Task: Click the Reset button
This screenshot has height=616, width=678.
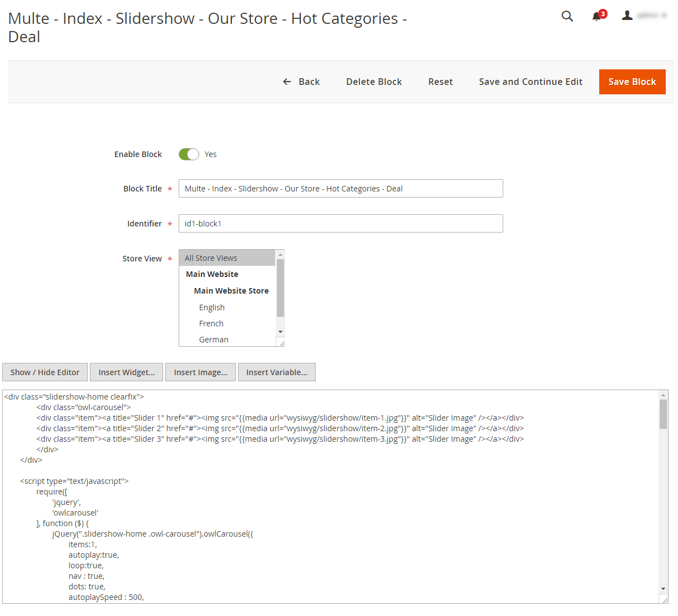Action: (441, 82)
